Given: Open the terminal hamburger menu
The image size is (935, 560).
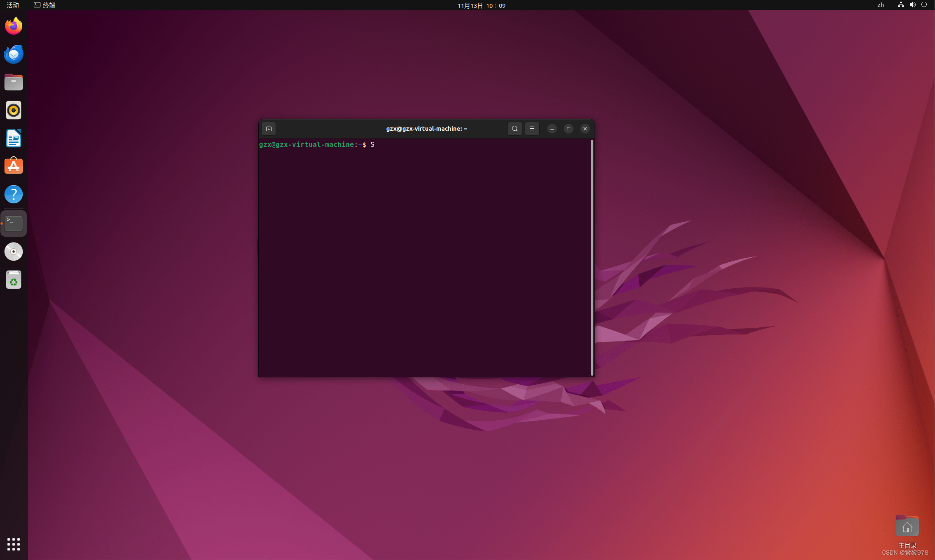Looking at the screenshot, I should point(532,129).
